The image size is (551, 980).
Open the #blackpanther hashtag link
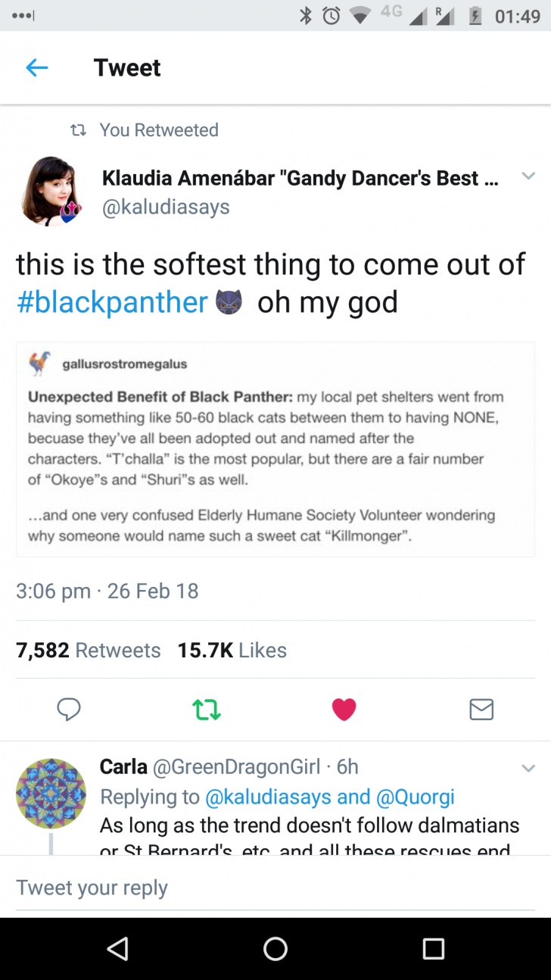pyautogui.click(x=112, y=302)
